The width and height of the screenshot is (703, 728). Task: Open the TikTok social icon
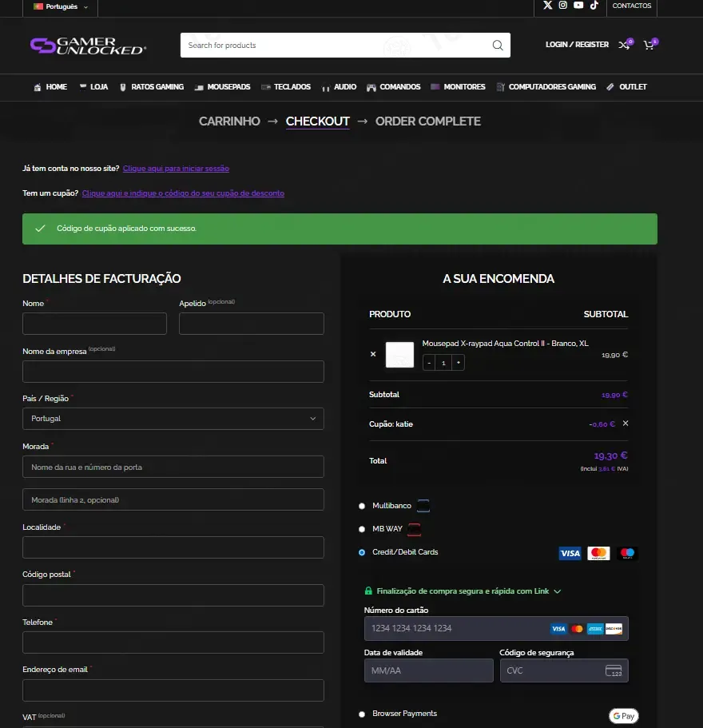tap(594, 5)
